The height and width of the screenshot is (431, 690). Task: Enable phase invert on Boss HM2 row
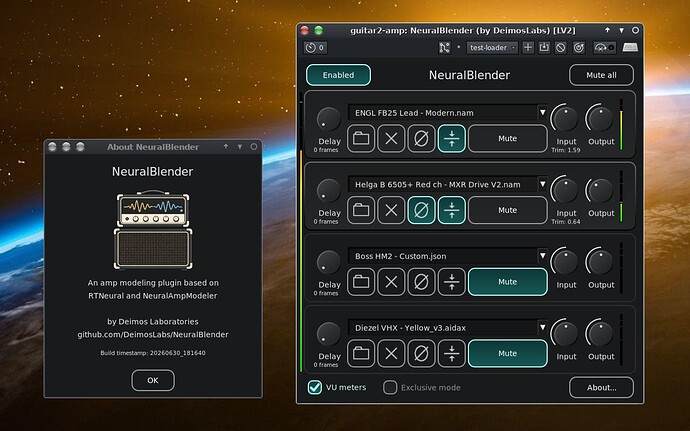[x=421, y=282]
